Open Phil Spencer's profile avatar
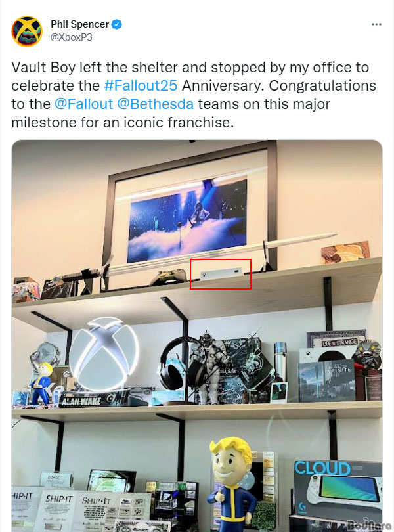The width and height of the screenshot is (394, 532). [x=27, y=32]
